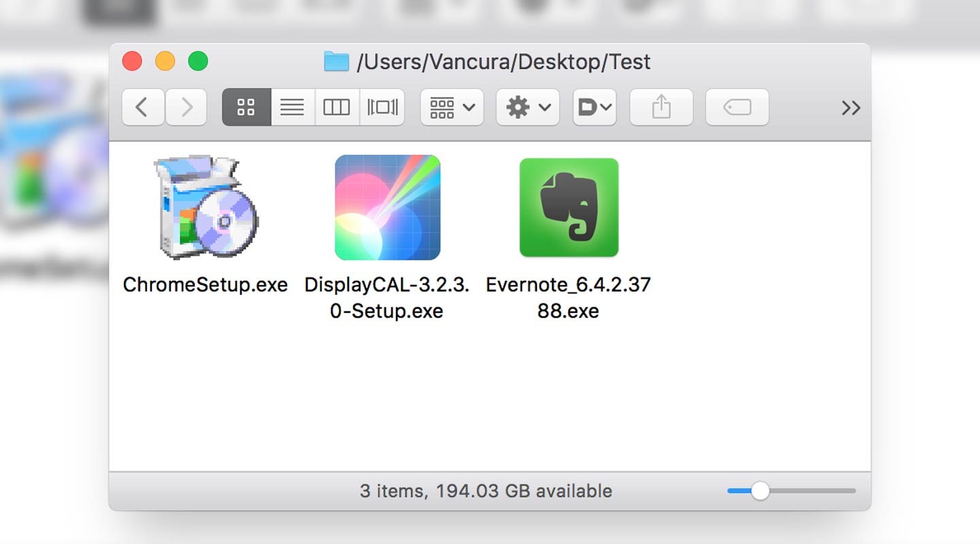Zoom the window with green button
The height and width of the screenshot is (544, 980).
pyautogui.click(x=198, y=61)
